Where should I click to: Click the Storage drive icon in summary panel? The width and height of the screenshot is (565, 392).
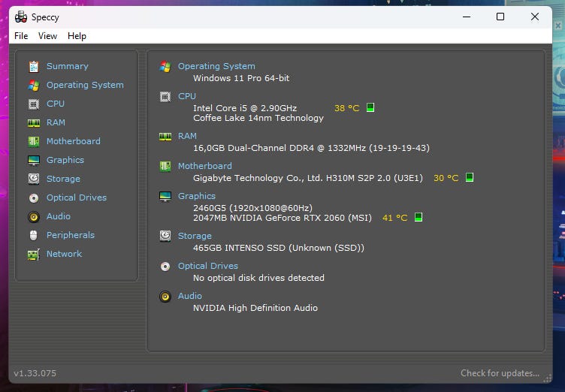point(165,236)
